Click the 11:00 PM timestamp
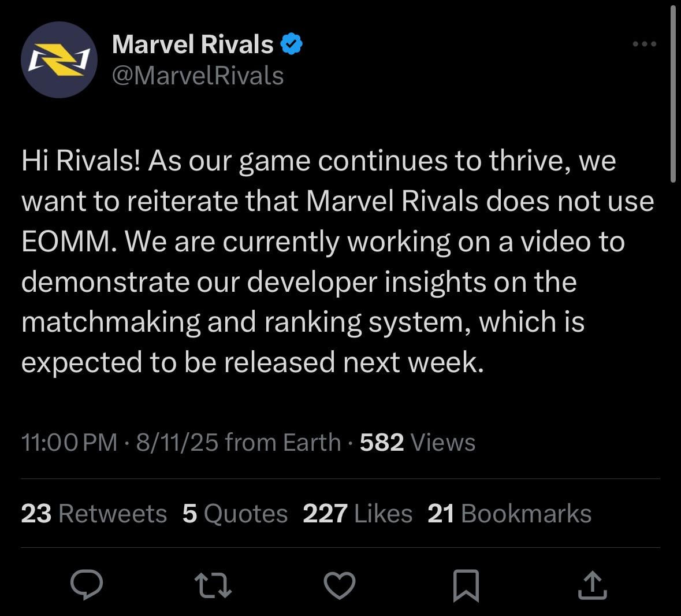 pos(69,442)
